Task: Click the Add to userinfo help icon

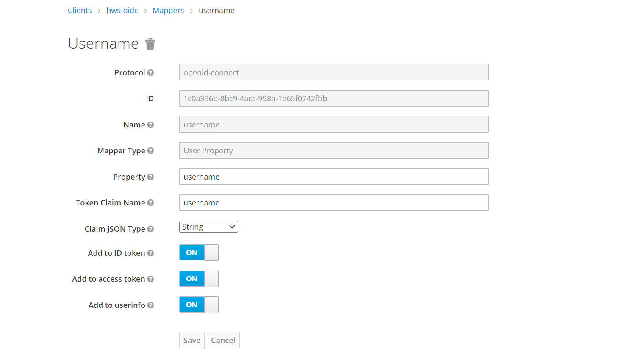Action: 150,305
